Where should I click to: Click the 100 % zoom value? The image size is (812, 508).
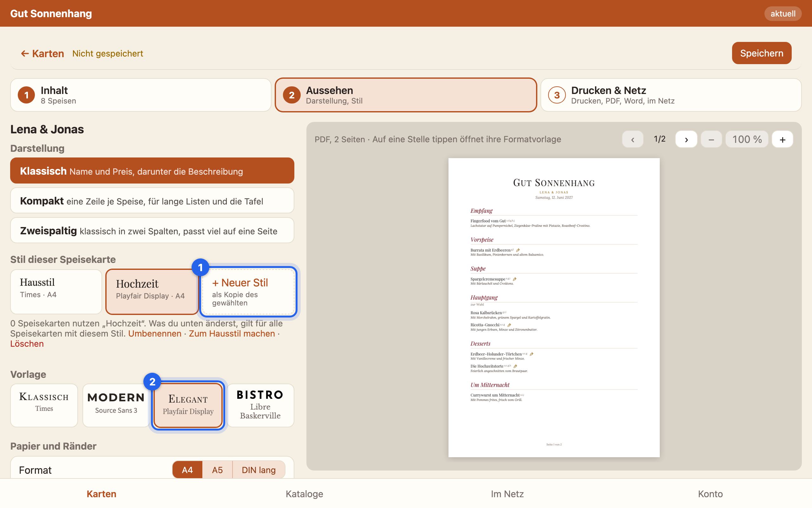pos(747,139)
